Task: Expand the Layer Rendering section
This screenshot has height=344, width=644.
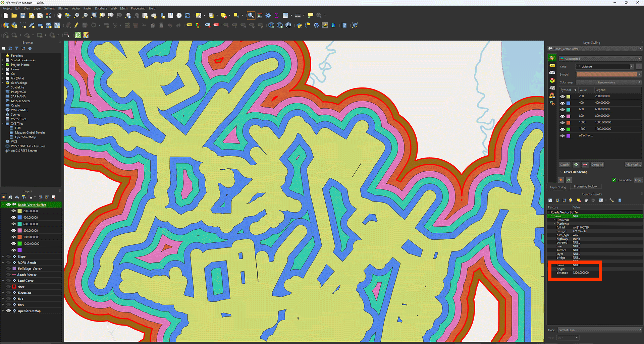Action: [561, 172]
